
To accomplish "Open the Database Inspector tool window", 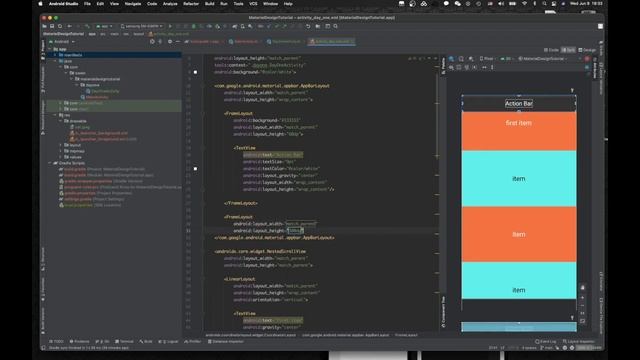I will click(226, 341).
